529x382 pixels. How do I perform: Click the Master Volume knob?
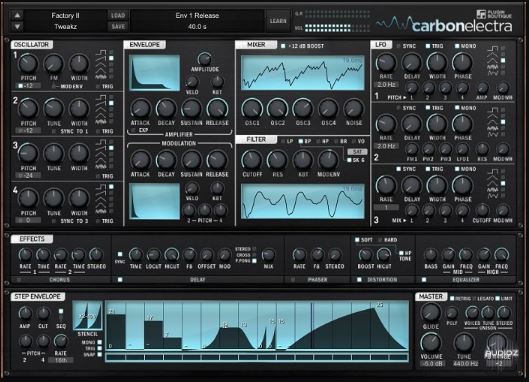point(431,343)
